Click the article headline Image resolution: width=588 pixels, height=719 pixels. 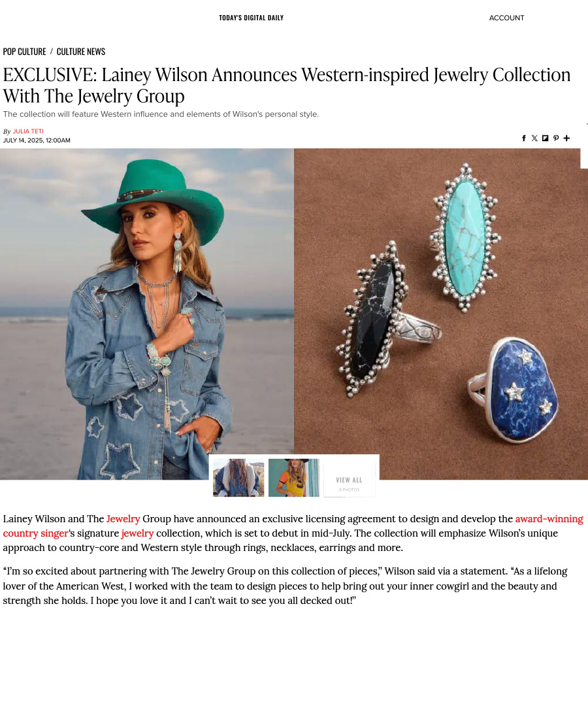tap(287, 85)
